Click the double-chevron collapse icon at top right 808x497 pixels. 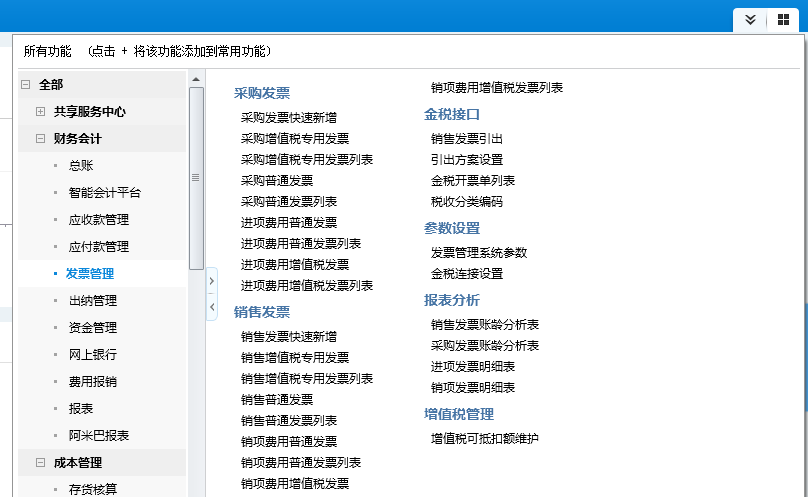pyautogui.click(x=750, y=20)
